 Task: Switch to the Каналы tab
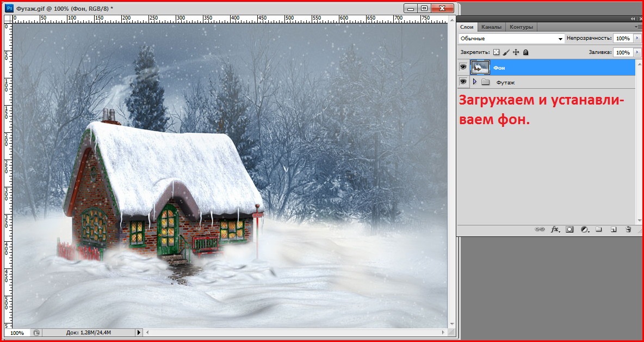click(491, 27)
